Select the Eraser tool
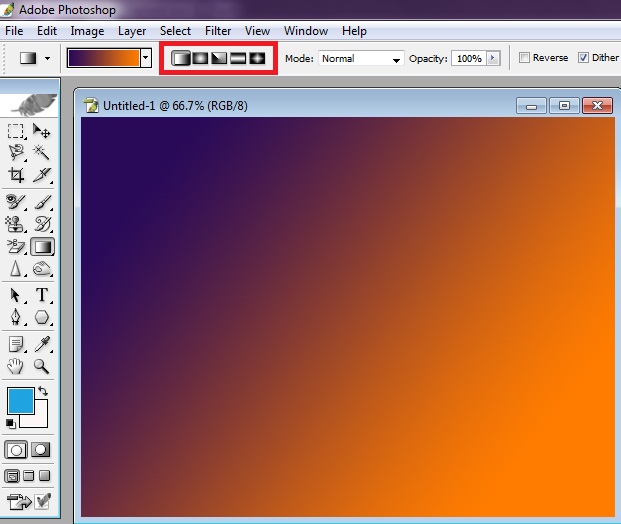Viewport: 621px width, 524px height. click(x=16, y=246)
